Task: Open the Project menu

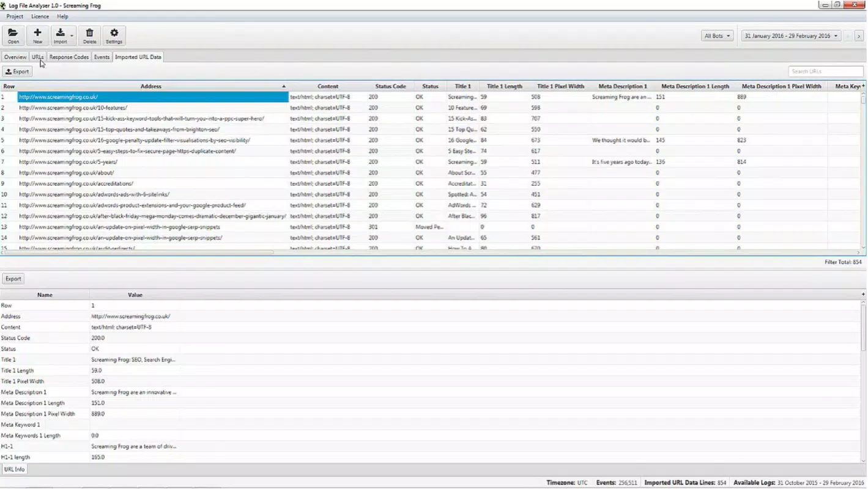Action: [x=15, y=17]
